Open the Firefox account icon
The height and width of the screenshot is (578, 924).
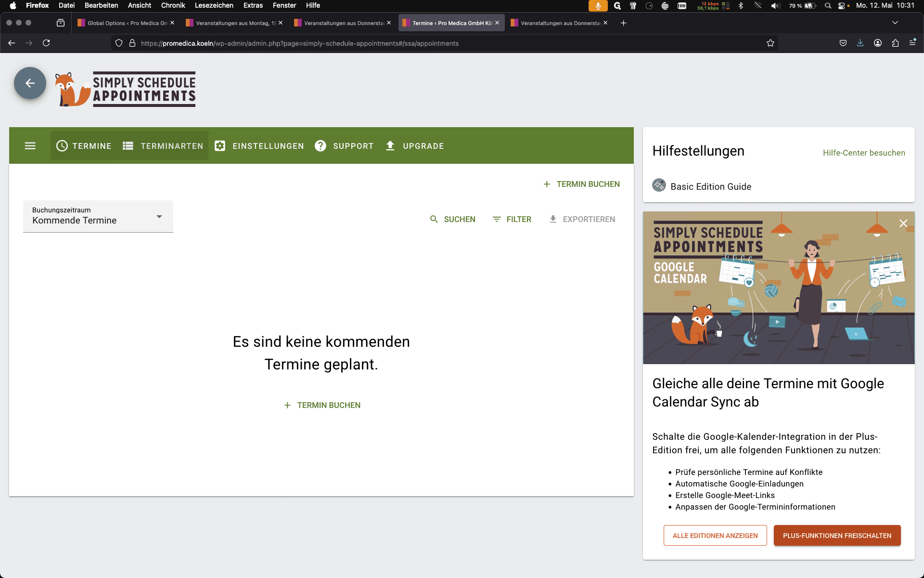[878, 43]
